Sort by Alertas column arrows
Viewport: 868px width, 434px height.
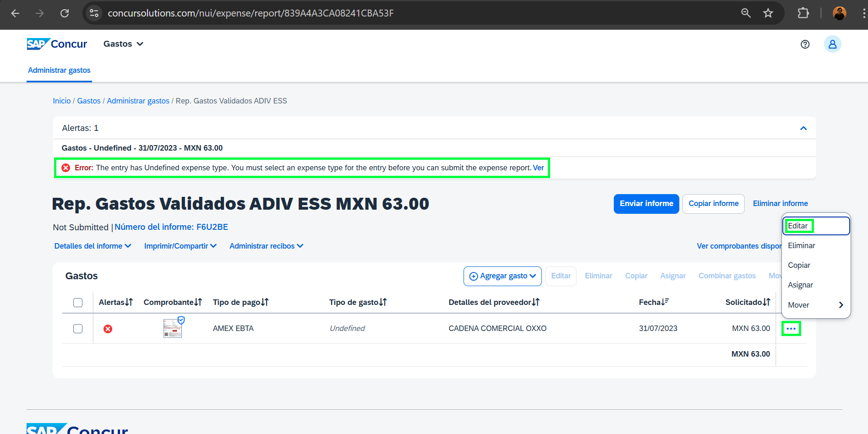(129, 302)
